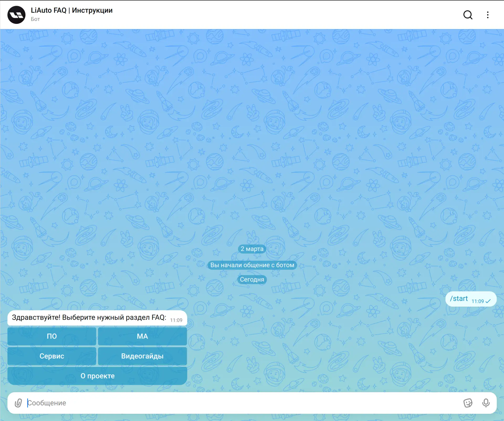The image size is (504, 421).
Task: Open the Видеогайды section button
Action: [x=142, y=356]
